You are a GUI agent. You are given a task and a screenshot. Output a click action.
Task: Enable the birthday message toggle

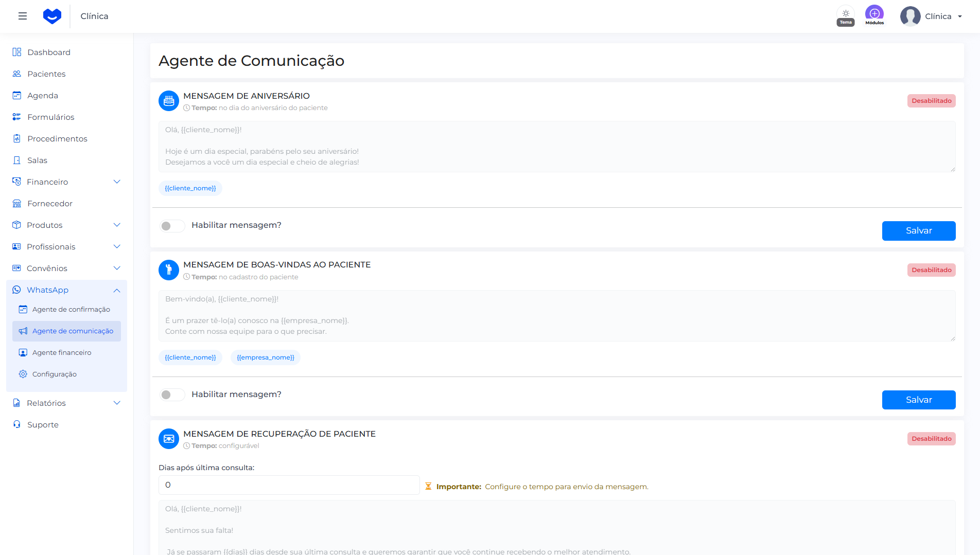click(172, 226)
